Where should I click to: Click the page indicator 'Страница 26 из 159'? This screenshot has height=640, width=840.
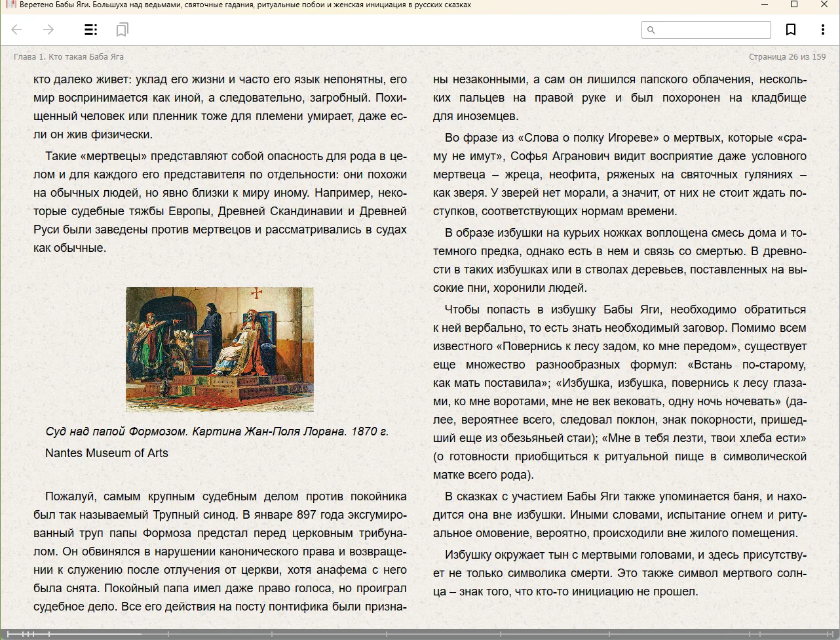[787, 57]
